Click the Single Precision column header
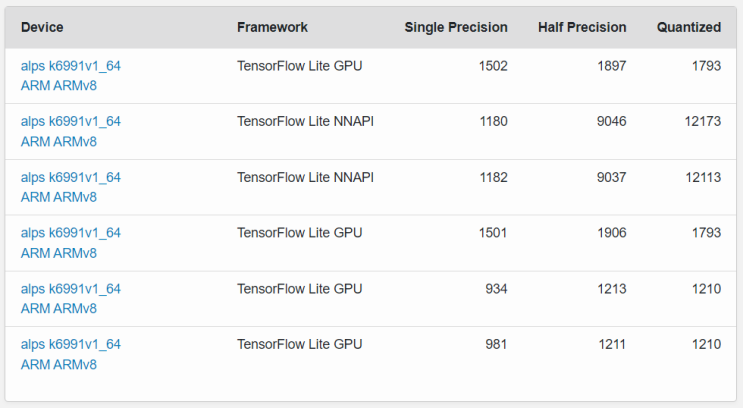The width and height of the screenshot is (743, 408). (x=455, y=28)
